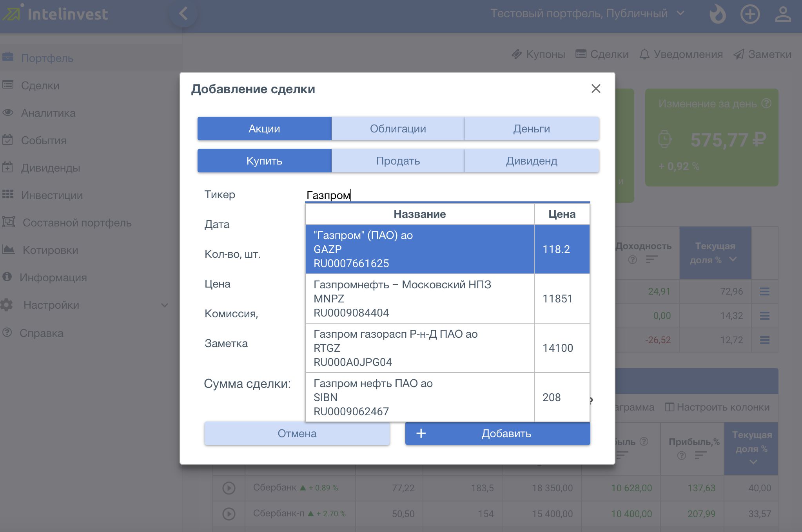Click the Добавить button
This screenshot has width=802, height=532.
click(498, 433)
